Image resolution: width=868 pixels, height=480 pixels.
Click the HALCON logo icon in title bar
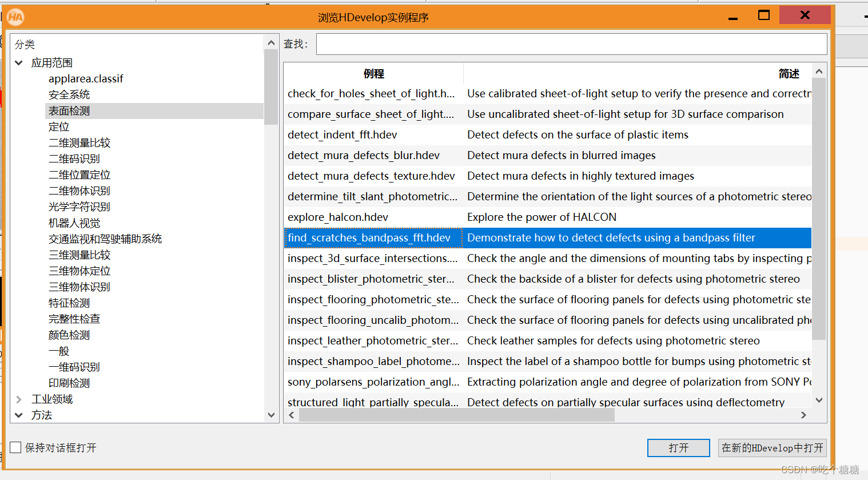point(15,17)
